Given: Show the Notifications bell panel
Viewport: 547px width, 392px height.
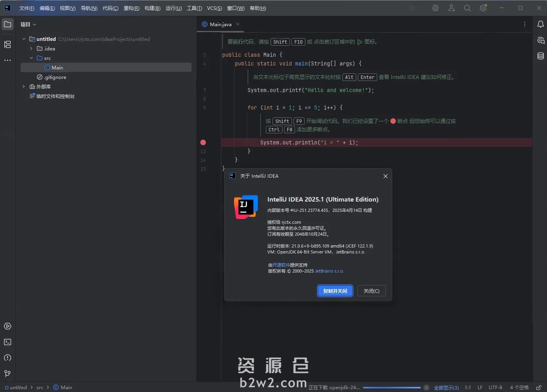Looking at the screenshot, I should (x=540, y=24).
